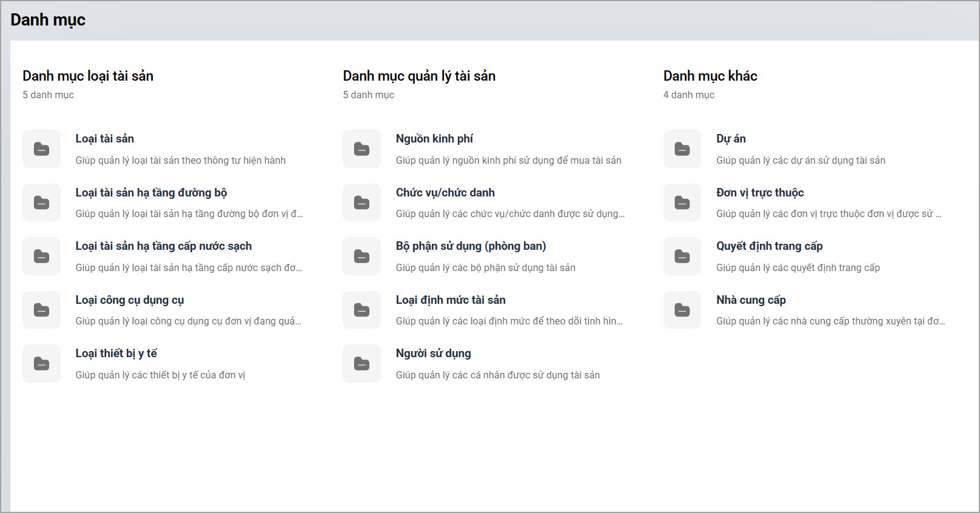Open Loại tài sản hạ tầng cấp nước sạch

click(x=163, y=246)
